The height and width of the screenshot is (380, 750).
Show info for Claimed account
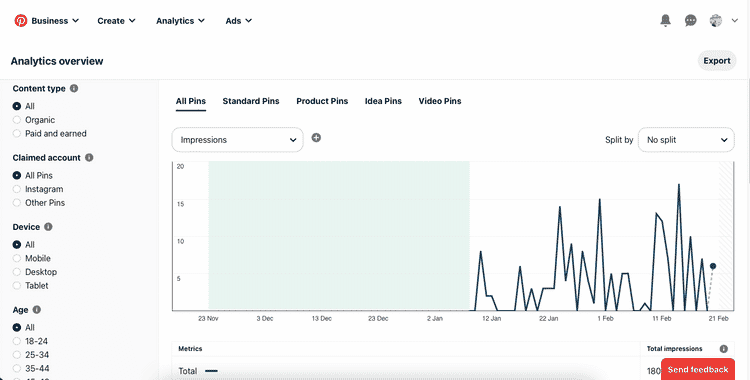[89, 157]
